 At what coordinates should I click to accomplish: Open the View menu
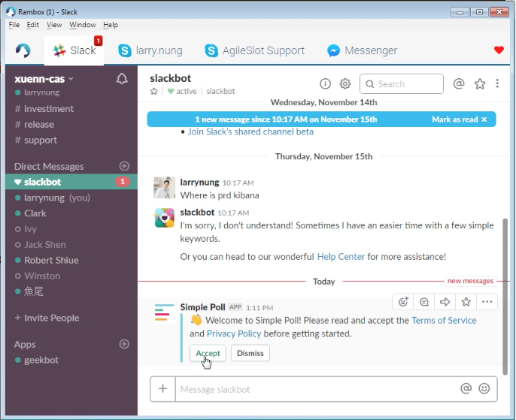(x=54, y=25)
